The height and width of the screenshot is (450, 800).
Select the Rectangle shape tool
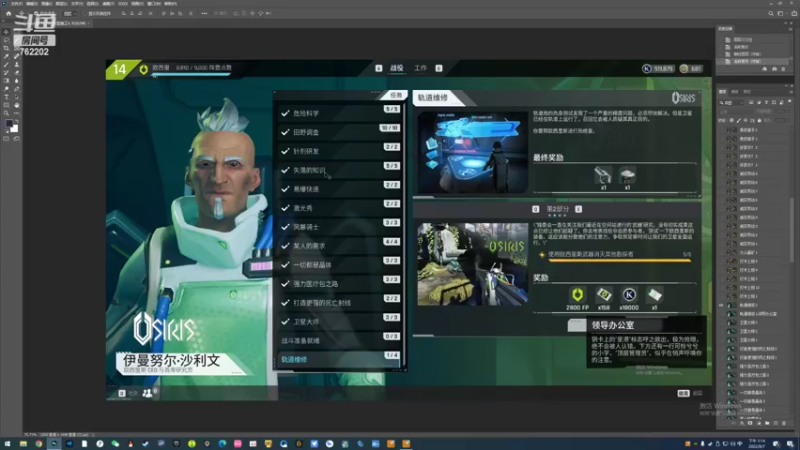[x=6, y=105]
